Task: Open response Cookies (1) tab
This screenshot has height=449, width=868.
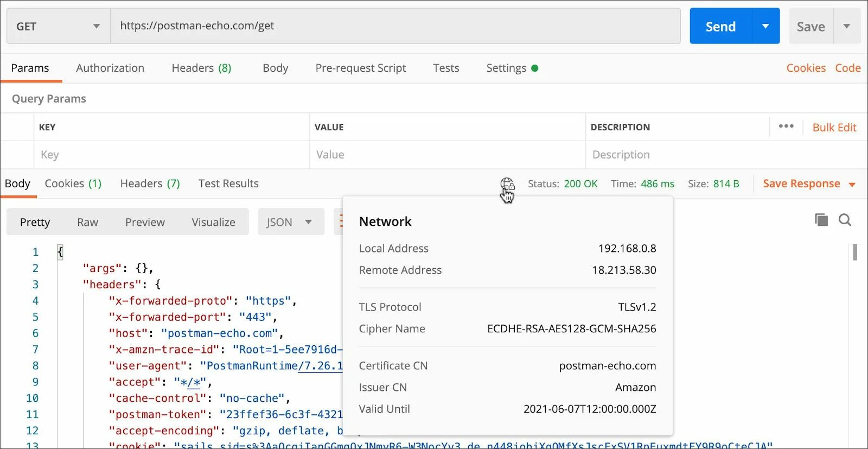Action: click(x=73, y=184)
